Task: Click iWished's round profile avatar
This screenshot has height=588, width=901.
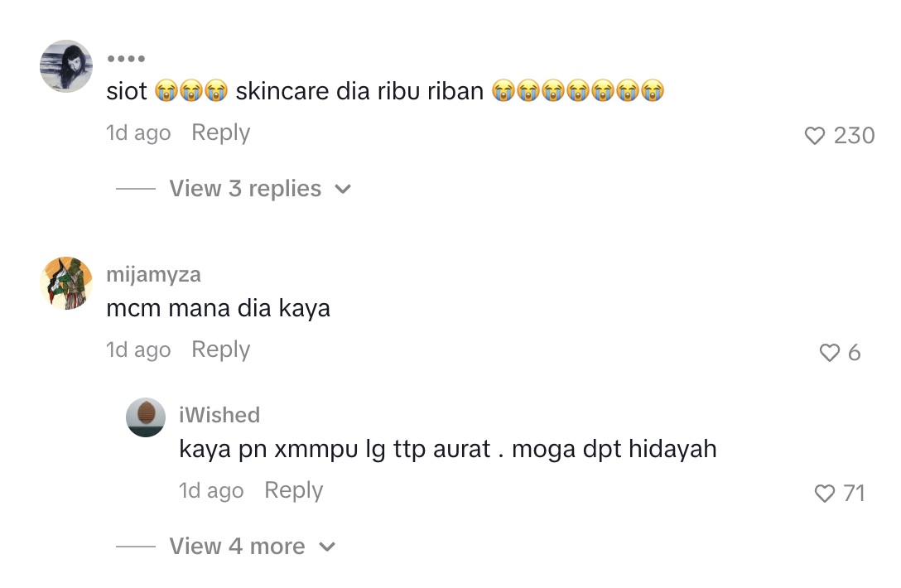Action: (146, 417)
